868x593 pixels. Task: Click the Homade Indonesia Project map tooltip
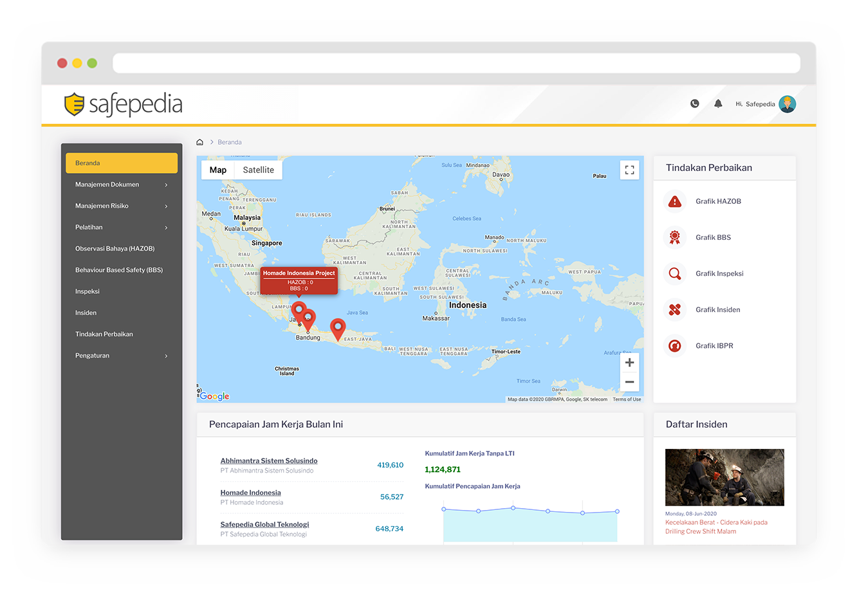point(299,281)
